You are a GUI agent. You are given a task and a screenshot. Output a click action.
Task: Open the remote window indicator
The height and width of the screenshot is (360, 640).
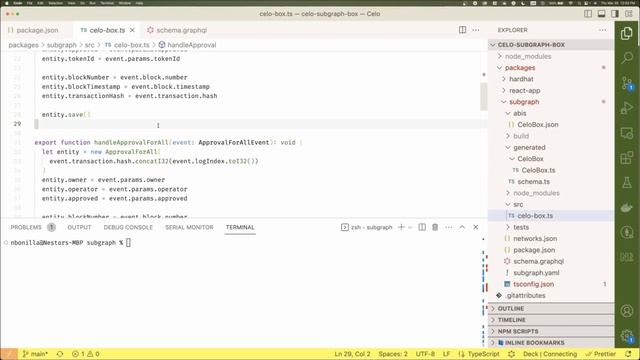(9, 354)
